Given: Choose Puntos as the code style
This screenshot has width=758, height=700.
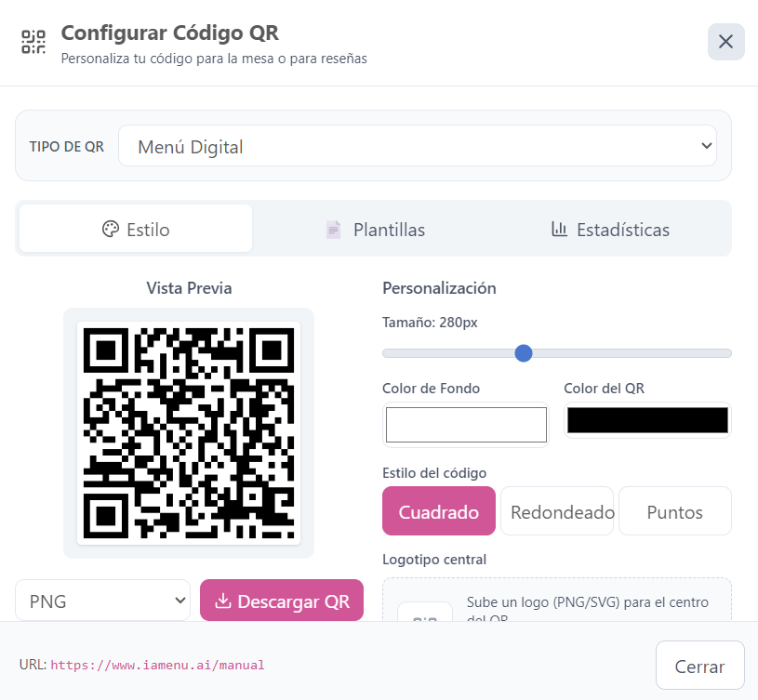Looking at the screenshot, I should pyautogui.click(x=675, y=511).
